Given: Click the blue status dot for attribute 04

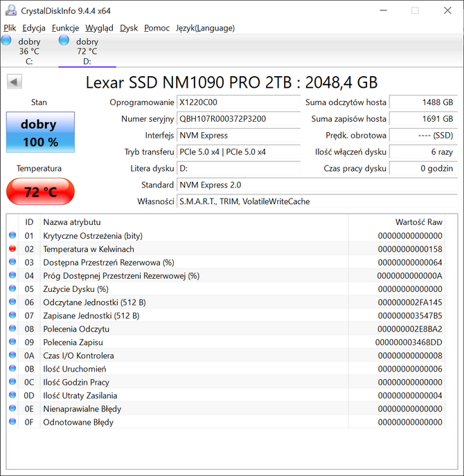Looking at the screenshot, I should [x=12, y=275].
